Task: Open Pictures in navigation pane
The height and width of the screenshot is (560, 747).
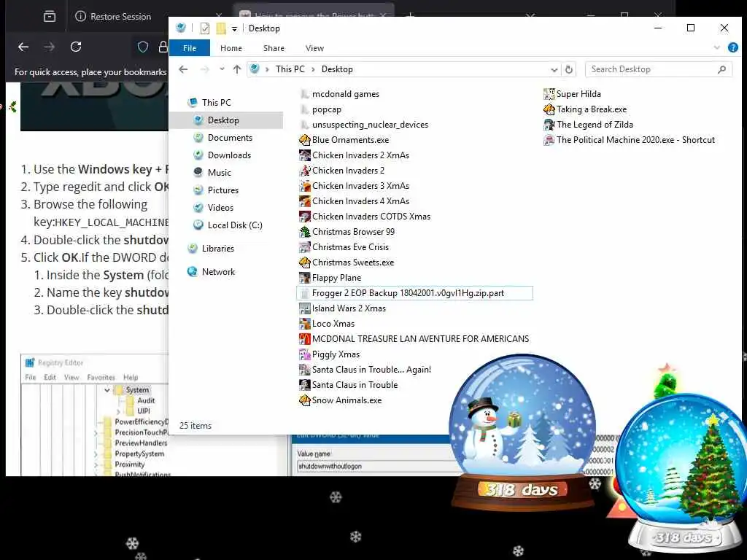Action: tap(223, 190)
